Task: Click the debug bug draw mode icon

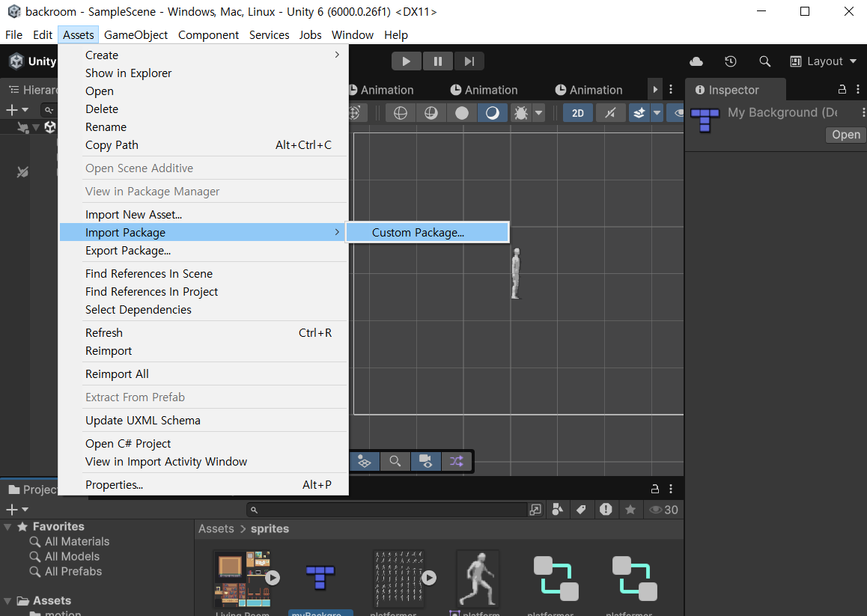Action: pyautogui.click(x=521, y=113)
